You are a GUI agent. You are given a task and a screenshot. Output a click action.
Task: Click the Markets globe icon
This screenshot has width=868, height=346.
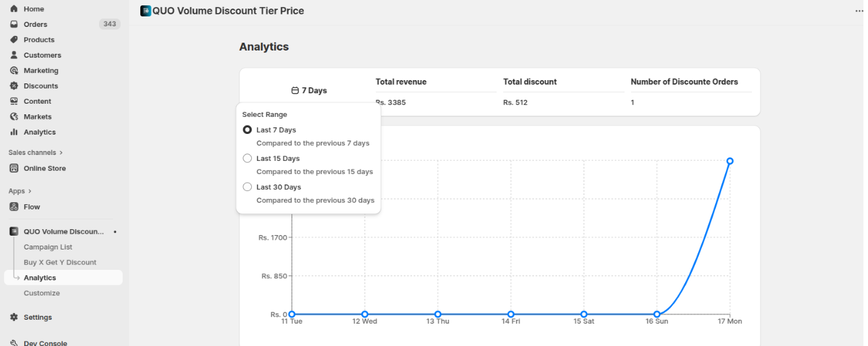coord(14,117)
